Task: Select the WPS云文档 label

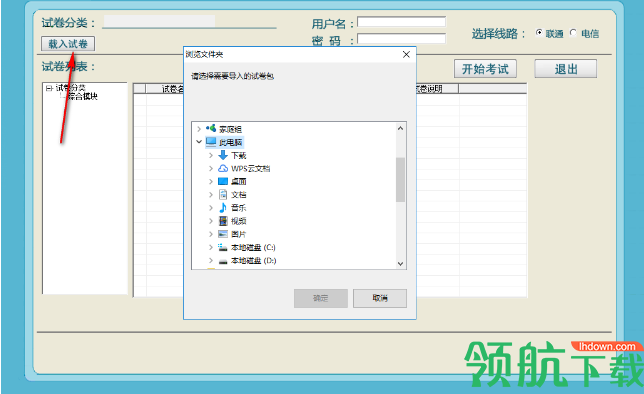Action: click(x=251, y=168)
